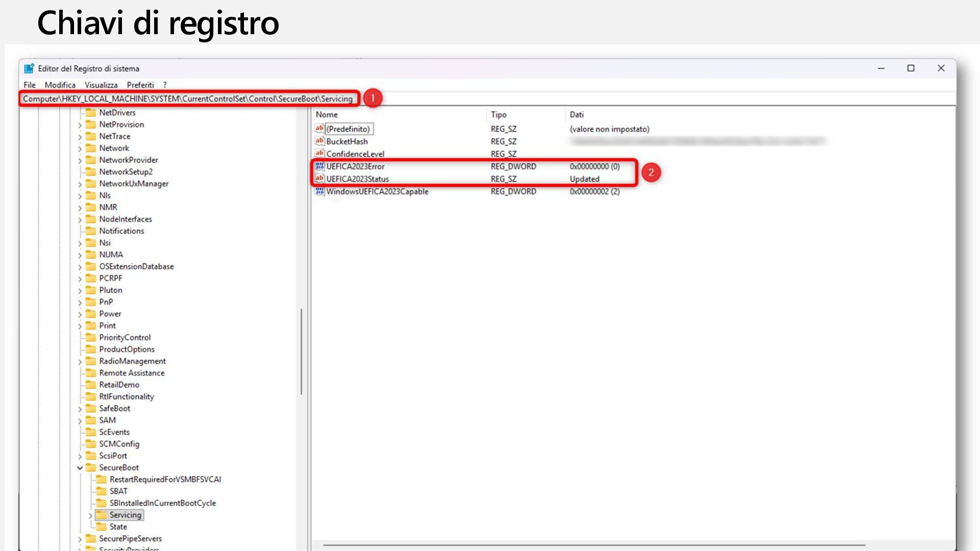Click the Registry Editor app icon in title bar
Screen dimensions: 980x551
tap(29, 68)
